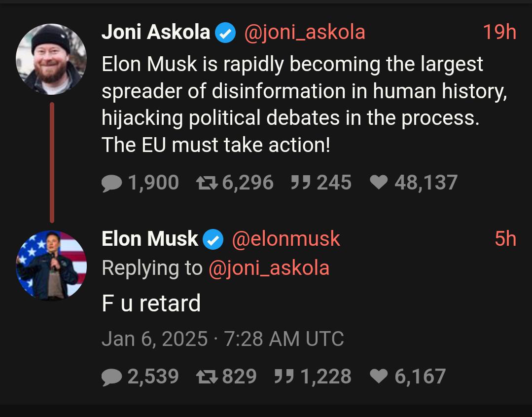Open the 19h timestamp on first tweet
The width and height of the screenshot is (532, 417).
click(499, 32)
